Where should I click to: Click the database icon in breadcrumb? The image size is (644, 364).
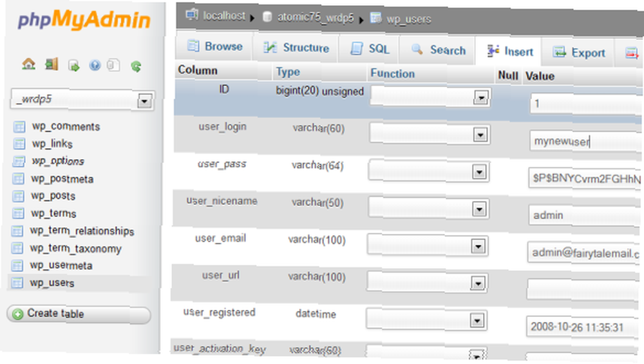tap(267, 17)
